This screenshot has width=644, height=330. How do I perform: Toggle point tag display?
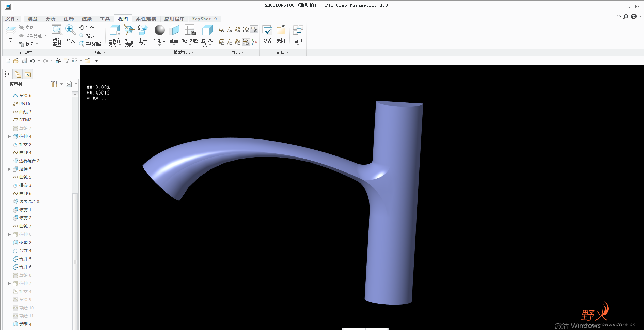(238, 42)
